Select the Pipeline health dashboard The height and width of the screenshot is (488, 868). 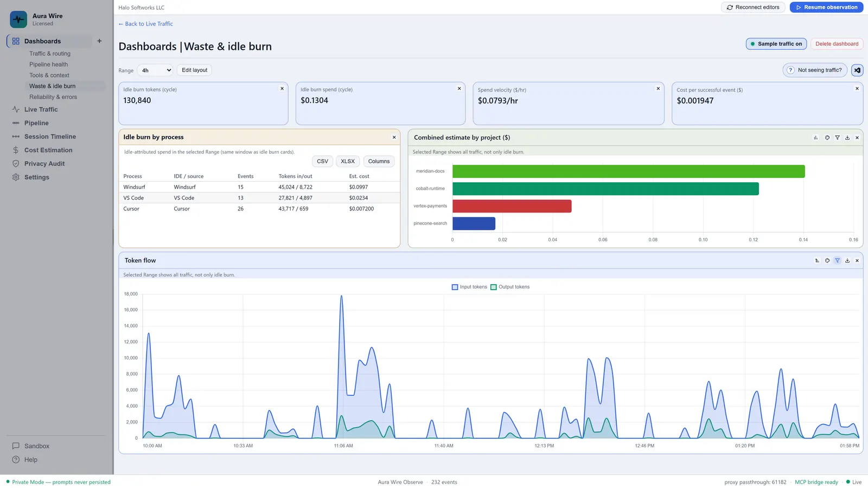tap(49, 65)
